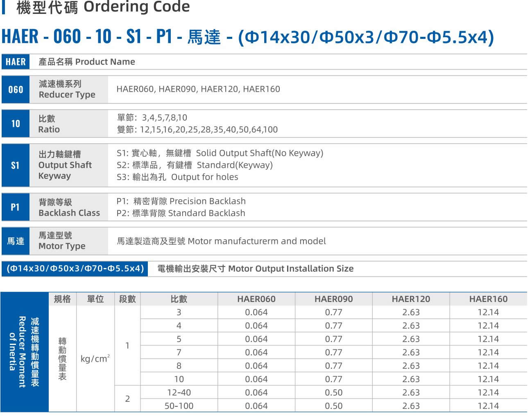
Task: Click P2 Standard Backlash line
Action: (x=181, y=213)
